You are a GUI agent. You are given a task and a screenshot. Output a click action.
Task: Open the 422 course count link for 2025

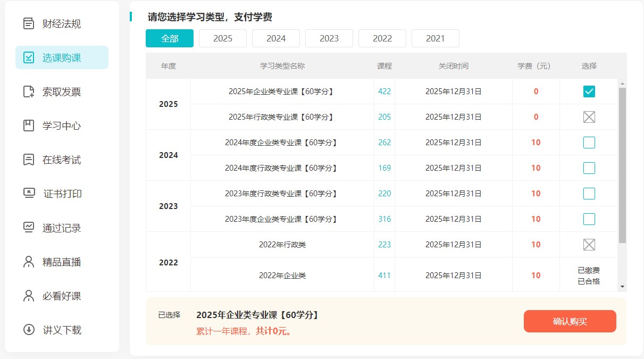pos(384,91)
